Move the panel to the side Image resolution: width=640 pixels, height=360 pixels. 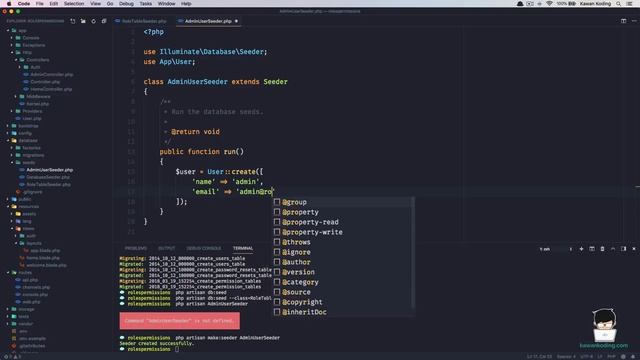623,249
